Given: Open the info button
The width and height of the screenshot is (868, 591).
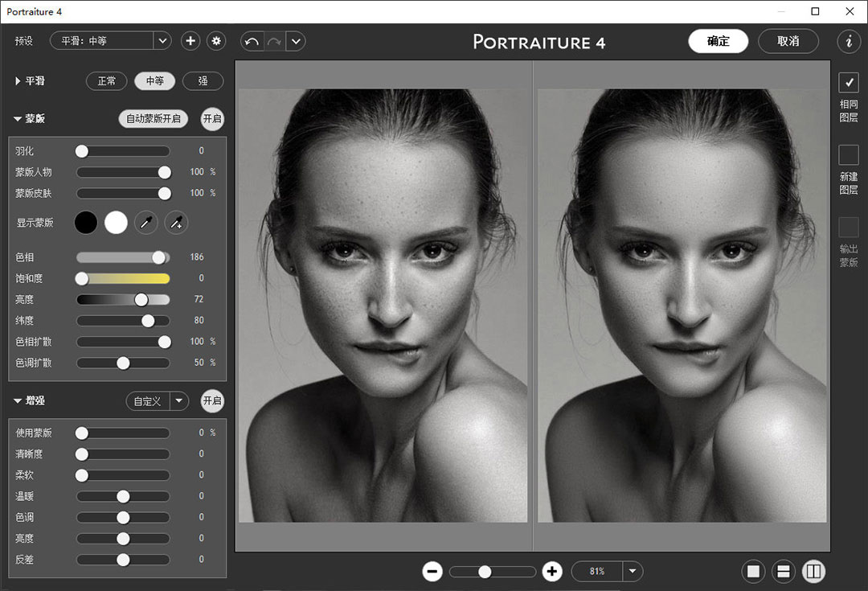Looking at the screenshot, I should click(x=849, y=41).
